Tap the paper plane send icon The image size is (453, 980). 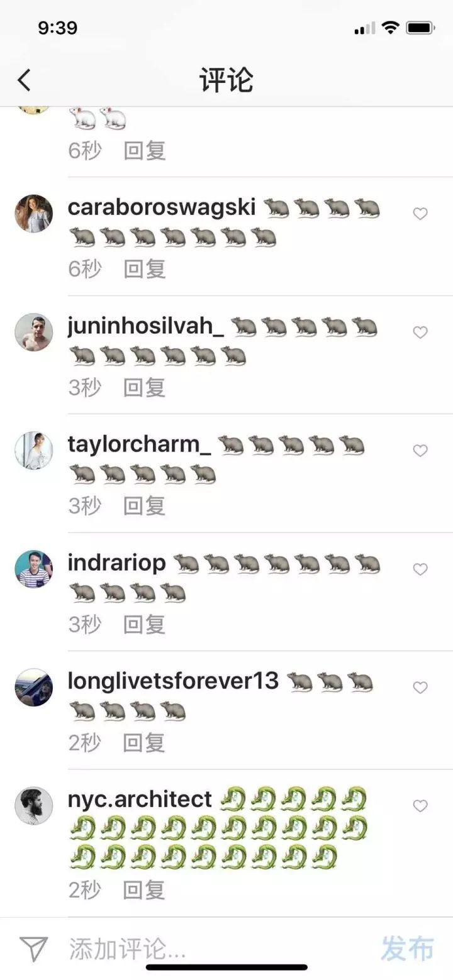click(33, 949)
